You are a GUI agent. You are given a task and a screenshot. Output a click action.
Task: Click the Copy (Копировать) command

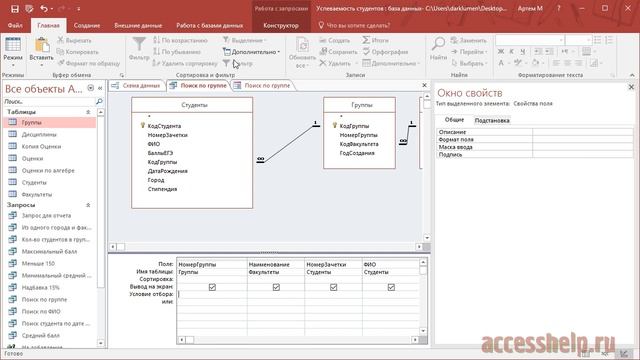click(x=78, y=52)
